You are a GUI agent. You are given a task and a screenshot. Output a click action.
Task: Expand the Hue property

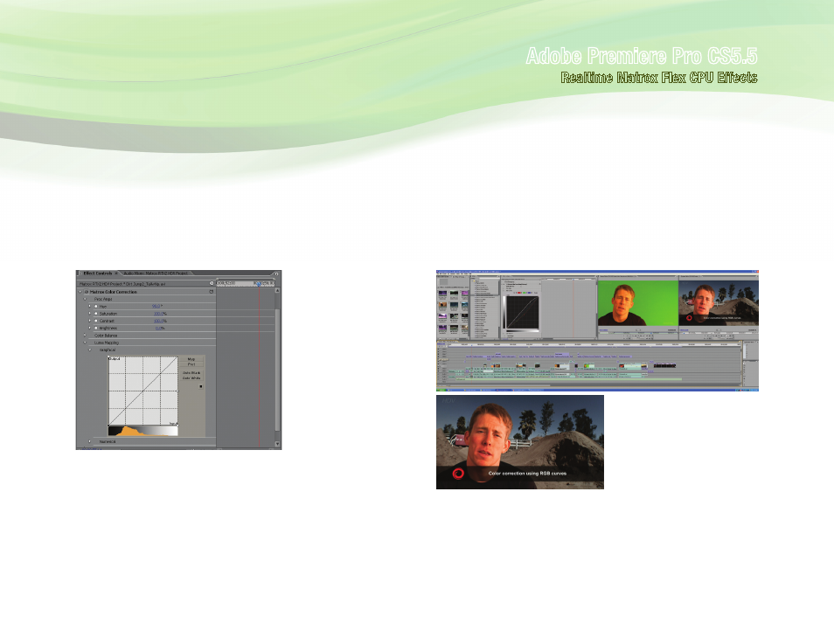point(90,307)
